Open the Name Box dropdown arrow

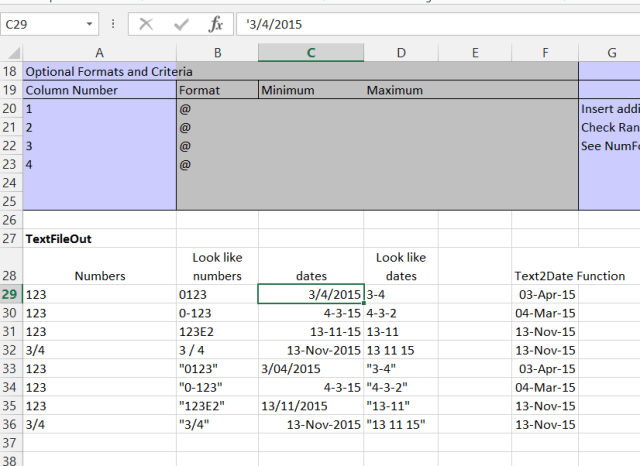(89, 24)
